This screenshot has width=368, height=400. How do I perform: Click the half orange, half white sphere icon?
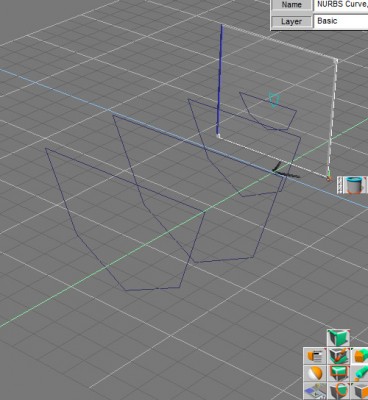[x=315, y=373]
